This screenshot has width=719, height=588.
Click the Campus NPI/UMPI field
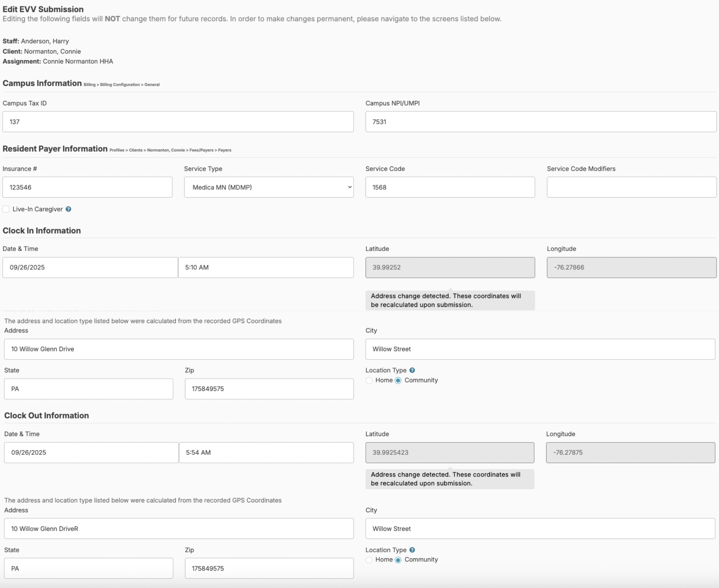(x=541, y=122)
